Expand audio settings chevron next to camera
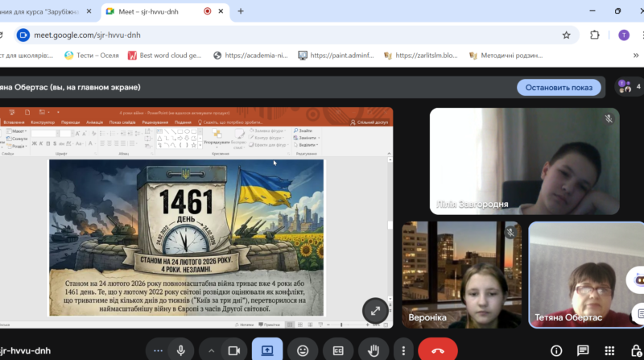This screenshot has width=644, height=360. coord(212,350)
